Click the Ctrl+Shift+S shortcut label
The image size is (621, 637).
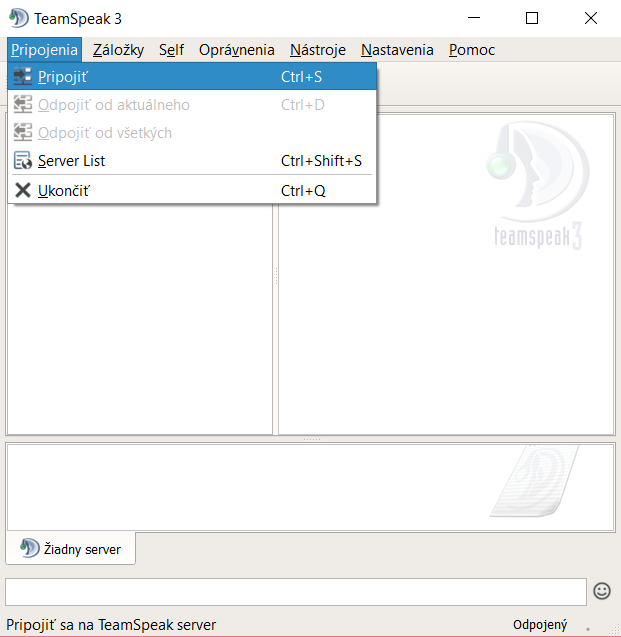pos(321,161)
